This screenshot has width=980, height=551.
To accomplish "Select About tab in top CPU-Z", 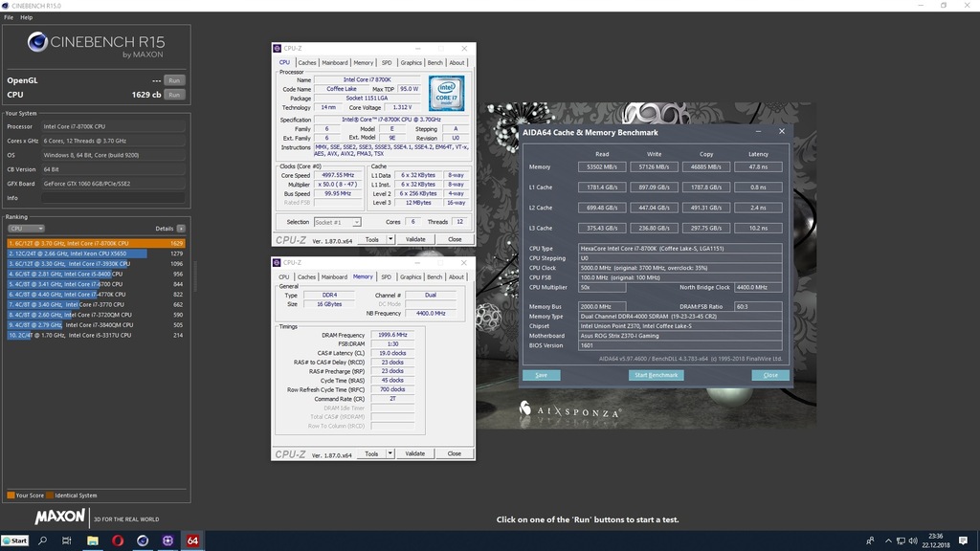I will tap(457, 62).
